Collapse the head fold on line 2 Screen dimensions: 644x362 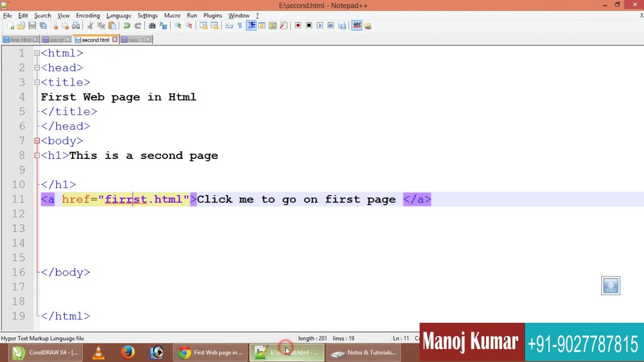point(37,67)
